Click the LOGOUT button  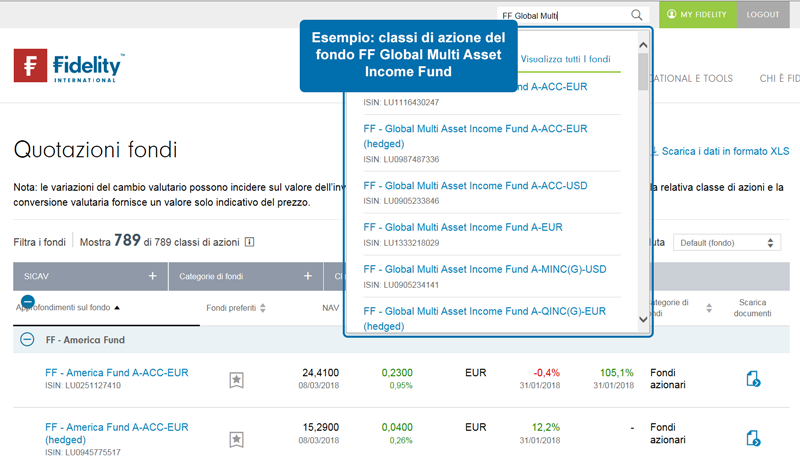pyautogui.click(x=762, y=14)
